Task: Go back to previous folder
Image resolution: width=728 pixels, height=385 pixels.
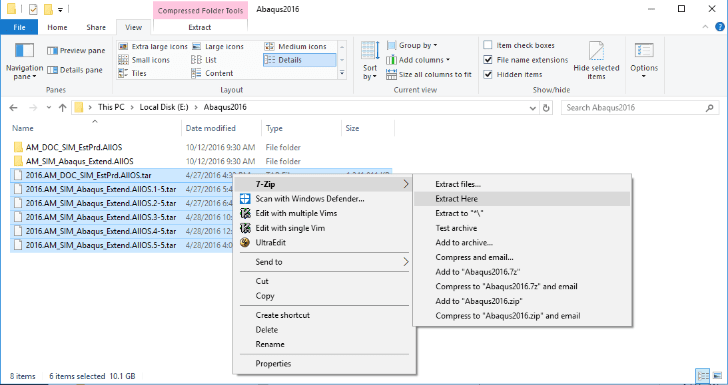Action: coord(13,108)
